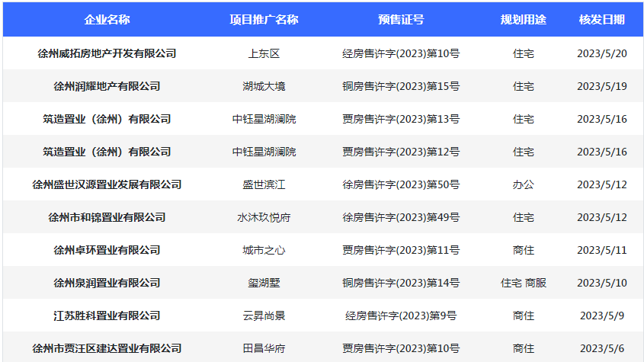Select permit 铜房售许字(2023)第15号

click(x=401, y=86)
